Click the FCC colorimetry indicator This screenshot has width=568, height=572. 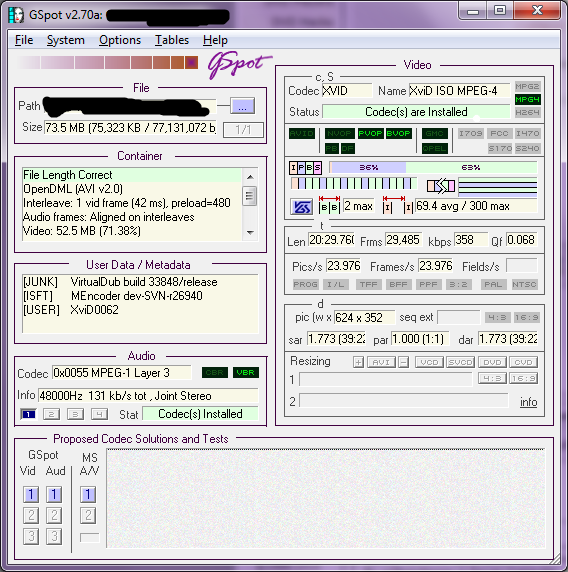499,134
